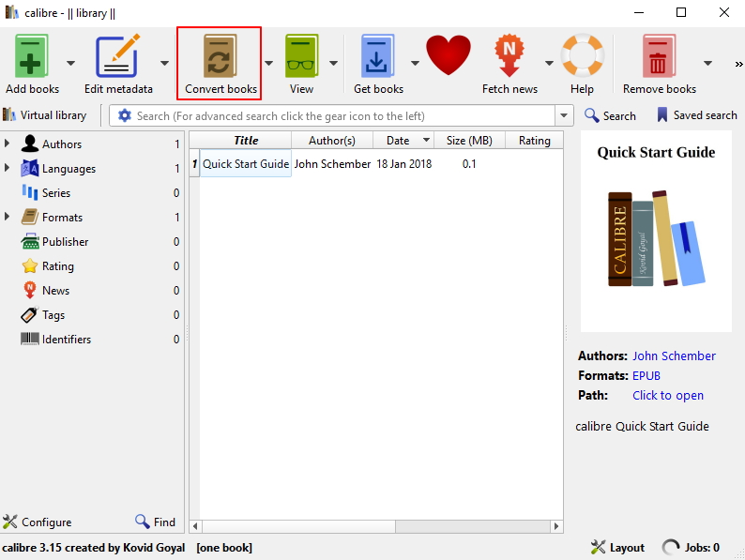Maximize the calibre window
Viewport: 745px width, 560px height.
[681, 12]
